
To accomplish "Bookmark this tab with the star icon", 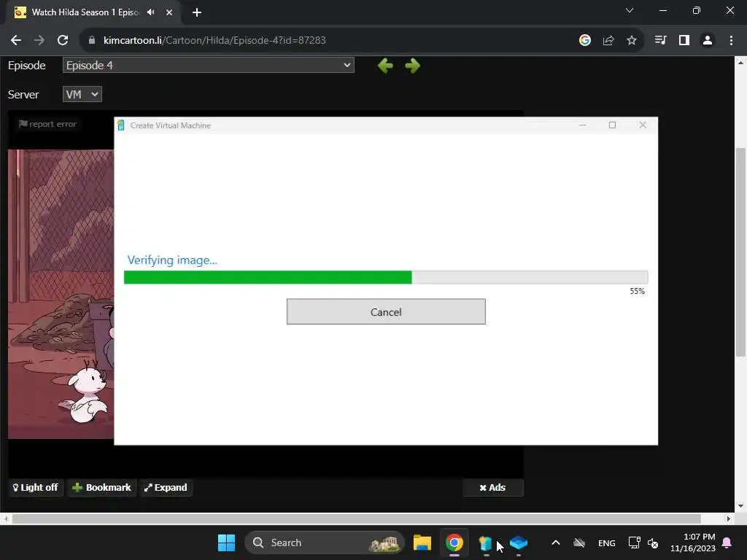I will (632, 41).
